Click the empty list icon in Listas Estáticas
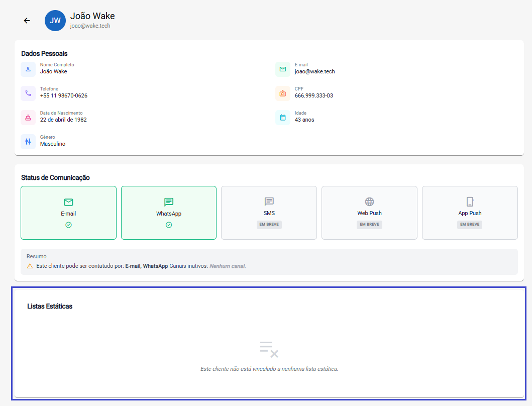Viewport: 532px width, 406px height. point(269,349)
